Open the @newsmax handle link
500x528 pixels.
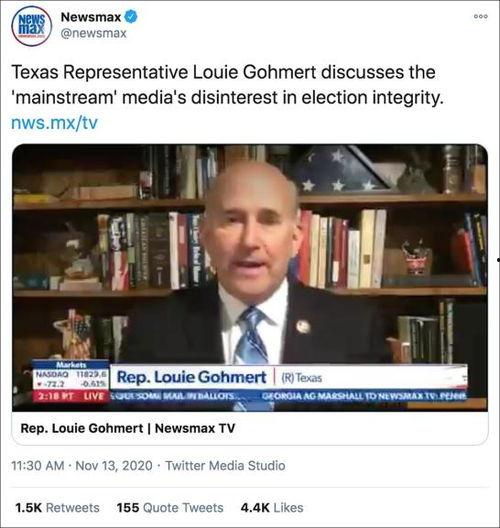pos(94,33)
